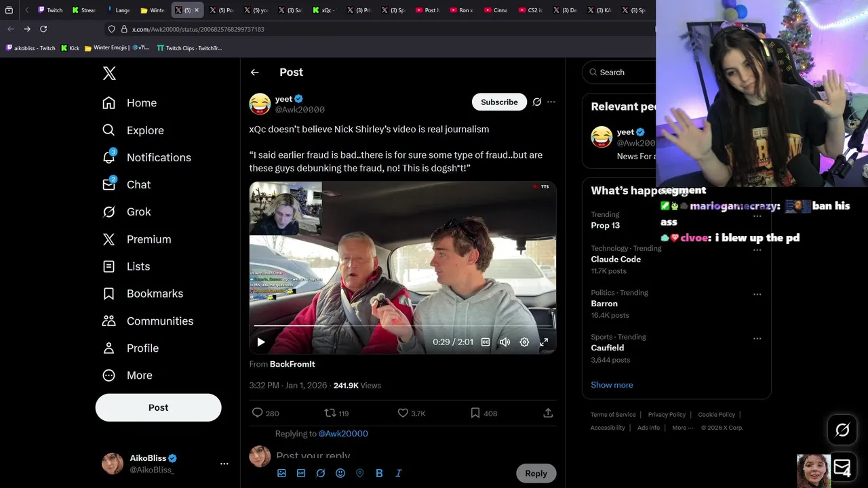Screen dimensions: 868x488
Task: Seek on the video progress bar
Action: pos(403,326)
